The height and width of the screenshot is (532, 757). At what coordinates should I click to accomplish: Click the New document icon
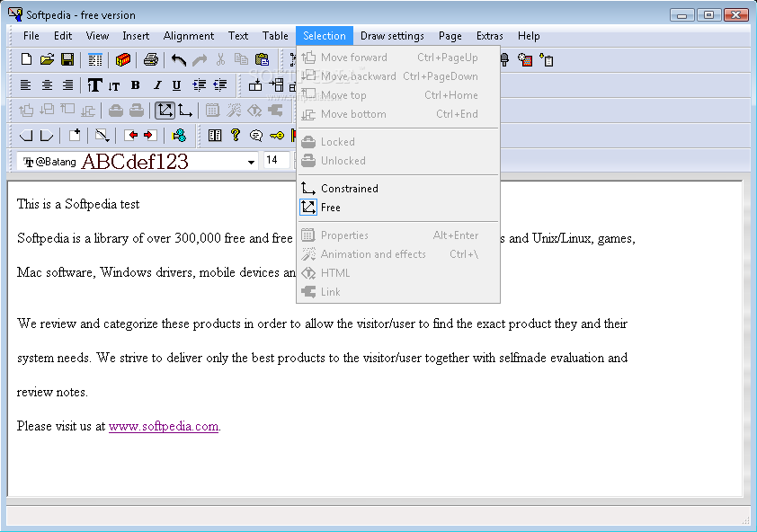[27, 59]
